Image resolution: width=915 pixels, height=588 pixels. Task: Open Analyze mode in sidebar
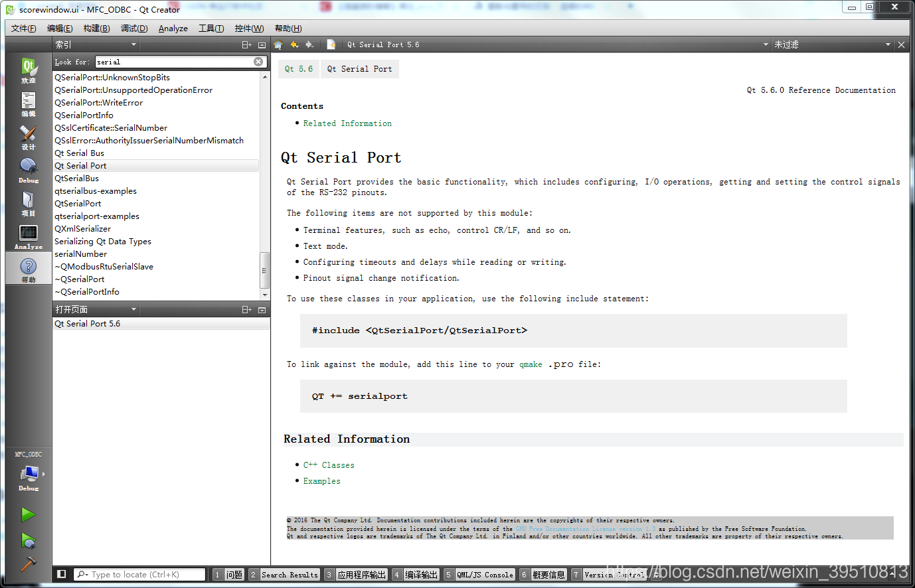pyautogui.click(x=29, y=236)
